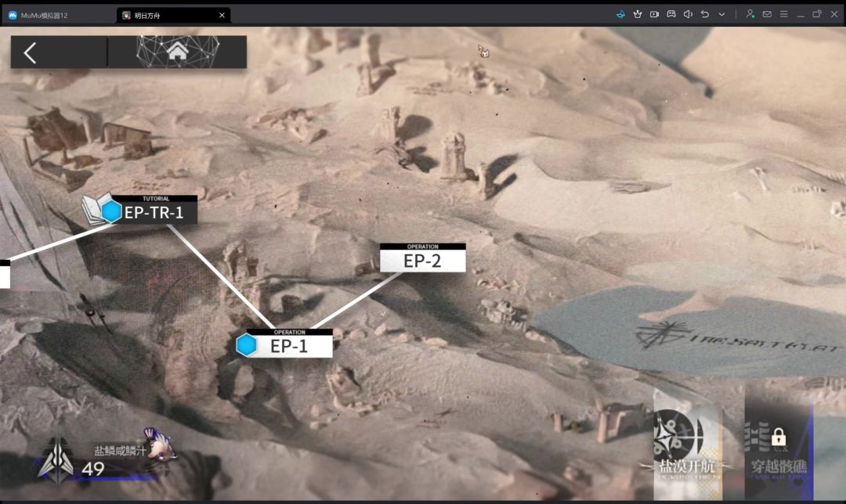Open the tutorial book icon beside EP-TR-1
The height and width of the screenshot is (504, 846).
pos(93,209)
